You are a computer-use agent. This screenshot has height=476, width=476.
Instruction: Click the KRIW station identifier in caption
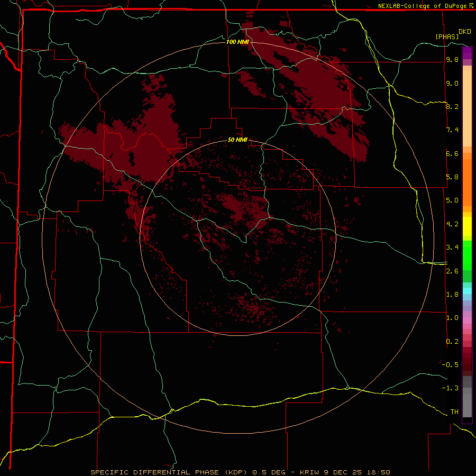click(x=310, y=472)
